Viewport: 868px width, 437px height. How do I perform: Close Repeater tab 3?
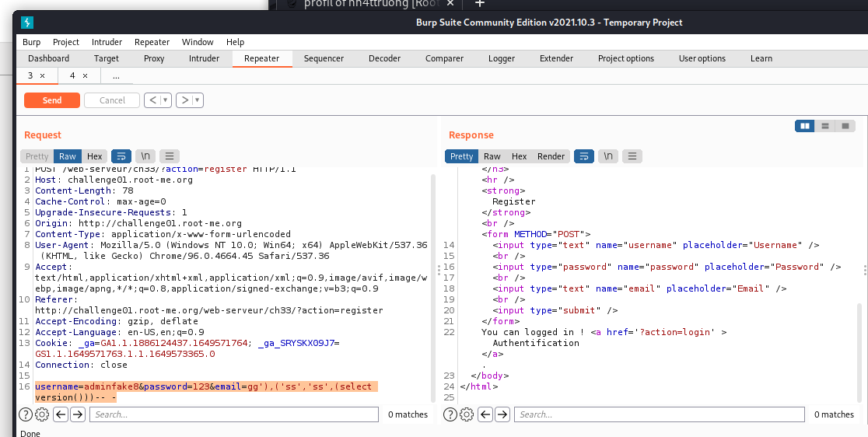43,75
